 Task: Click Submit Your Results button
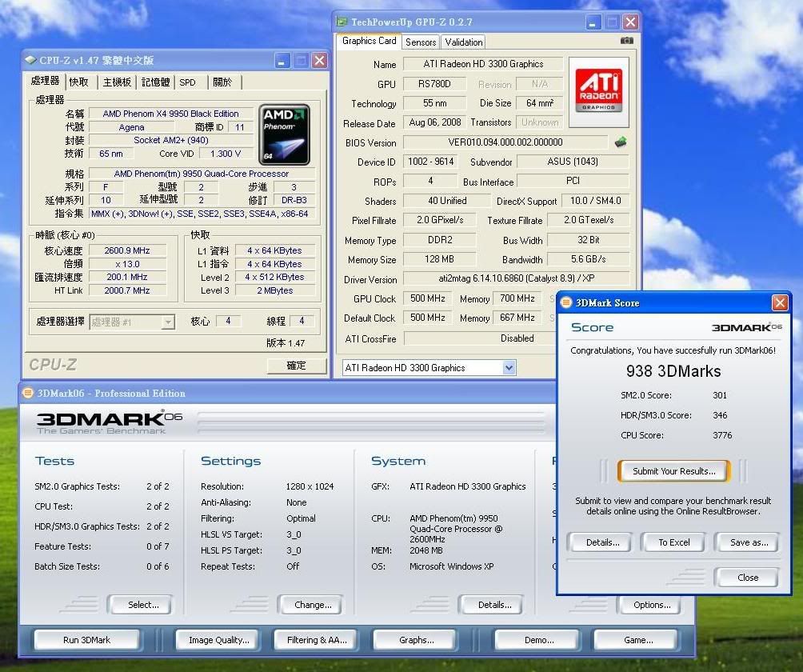pyautogui.click(x=674, y=471)
